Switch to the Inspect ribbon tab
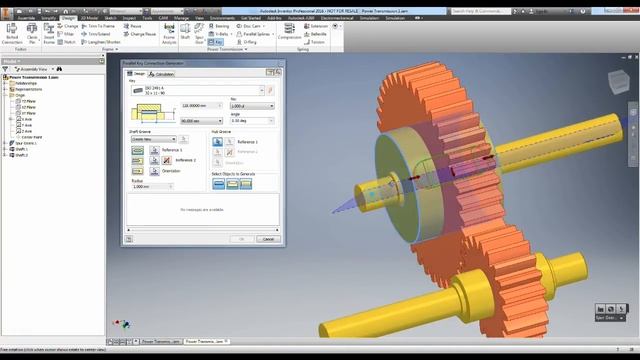The height and width of the screenshot is (360, 640). point(129,18)
